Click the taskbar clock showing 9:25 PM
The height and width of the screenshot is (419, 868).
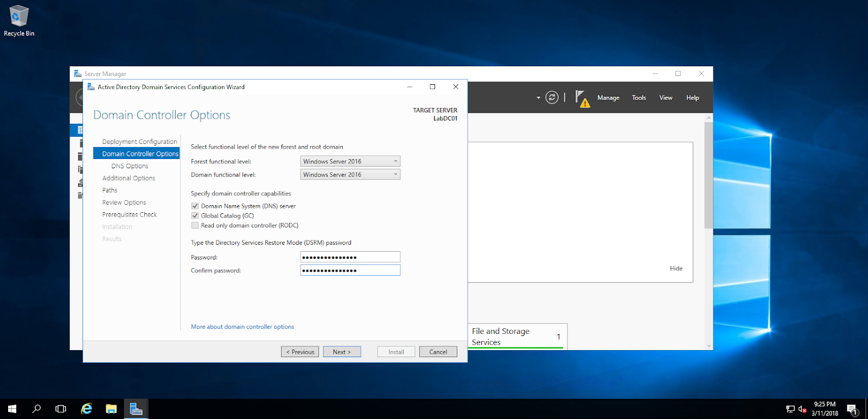[825, 409]
